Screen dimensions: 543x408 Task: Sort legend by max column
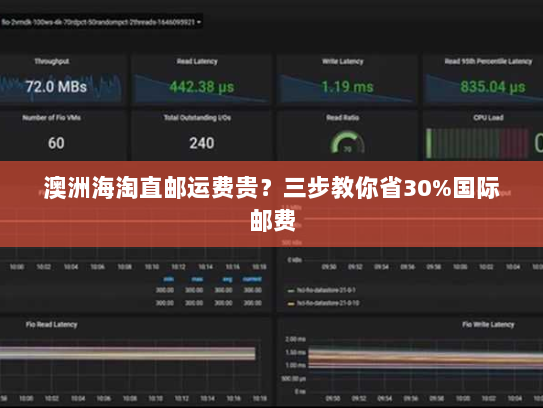coord(197,279)
